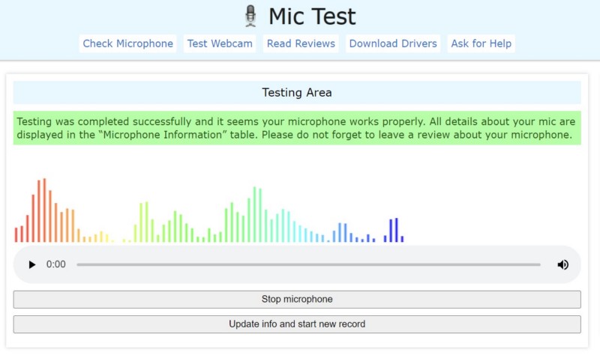The height and width of the screenshot is (364, 600).
Task: Click the green test success message
Action: click(x=297, y=128)
